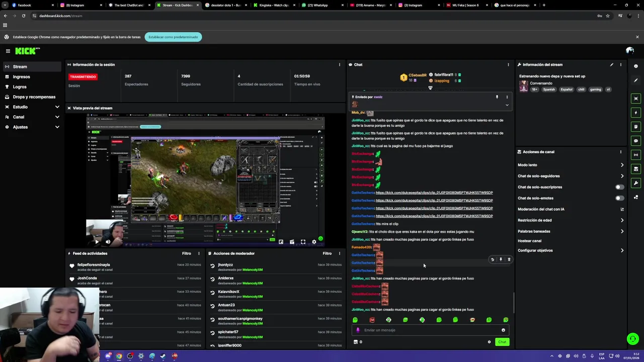644x362 pixels.
Task: Open pinned message options menu
Action: (x=507, y=97)
